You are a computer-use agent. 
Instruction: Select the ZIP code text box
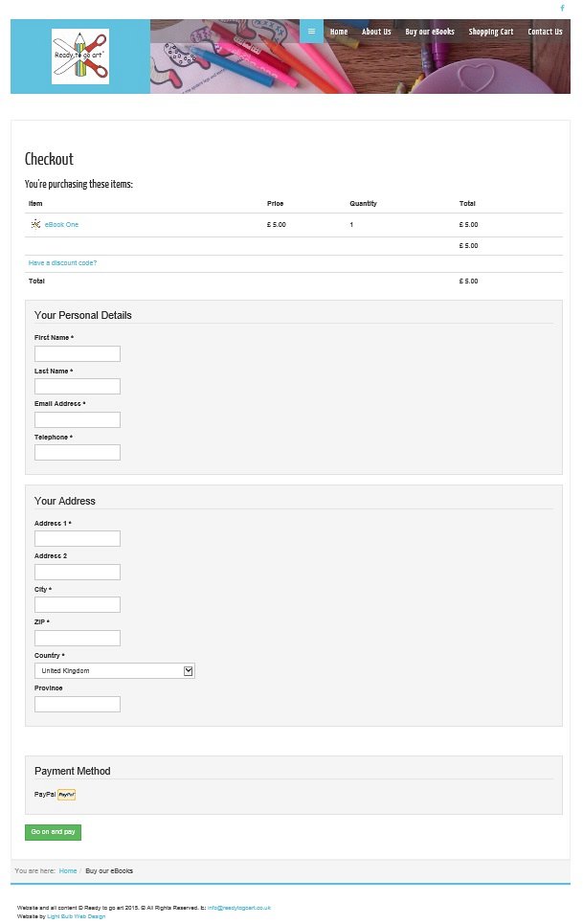tap(78, 638)
